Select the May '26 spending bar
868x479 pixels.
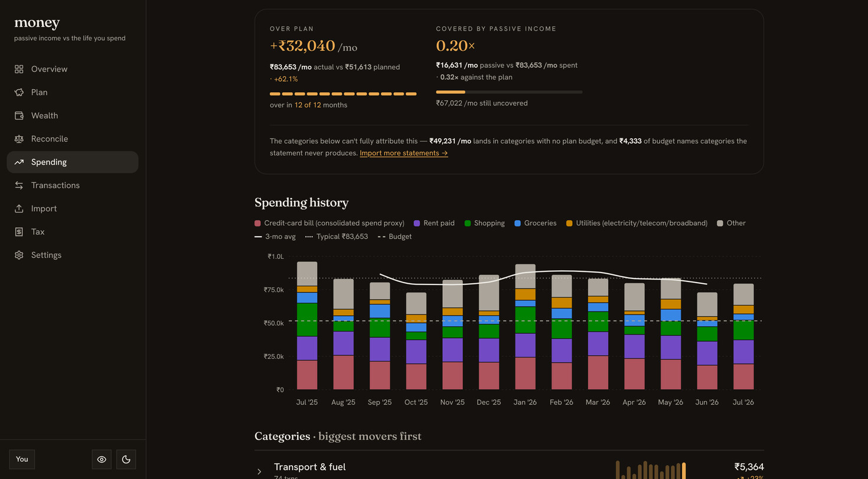(x=671, y=334)
